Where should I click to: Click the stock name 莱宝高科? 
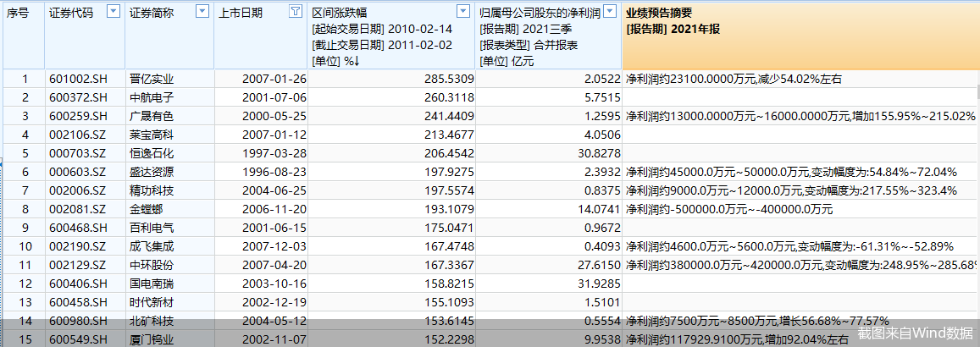(152, 135)
